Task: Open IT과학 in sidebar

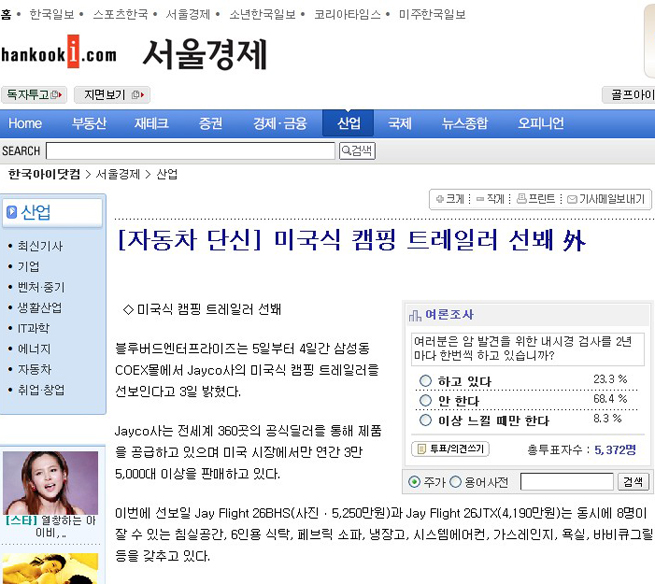Action: (33, 328)
